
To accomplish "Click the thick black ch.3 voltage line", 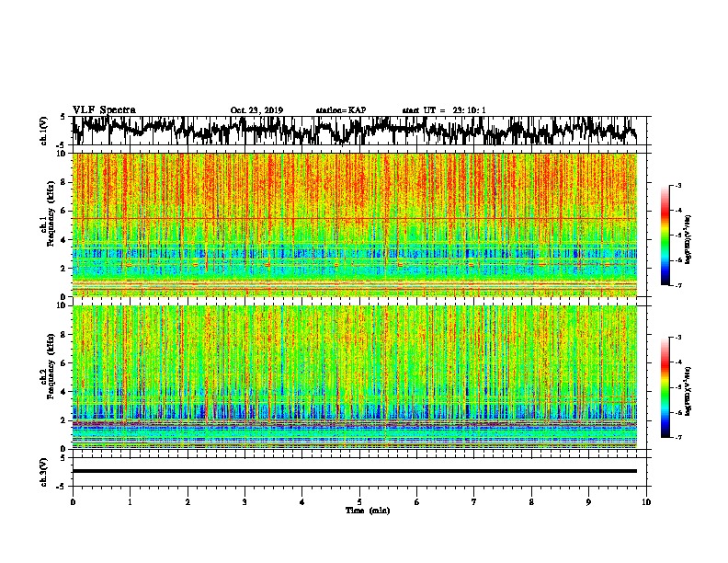I will click(355, 471).
